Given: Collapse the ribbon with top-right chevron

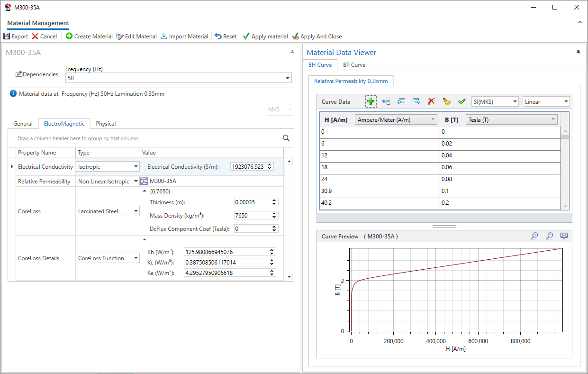Looking at the screenshot, I should (579, 22).
